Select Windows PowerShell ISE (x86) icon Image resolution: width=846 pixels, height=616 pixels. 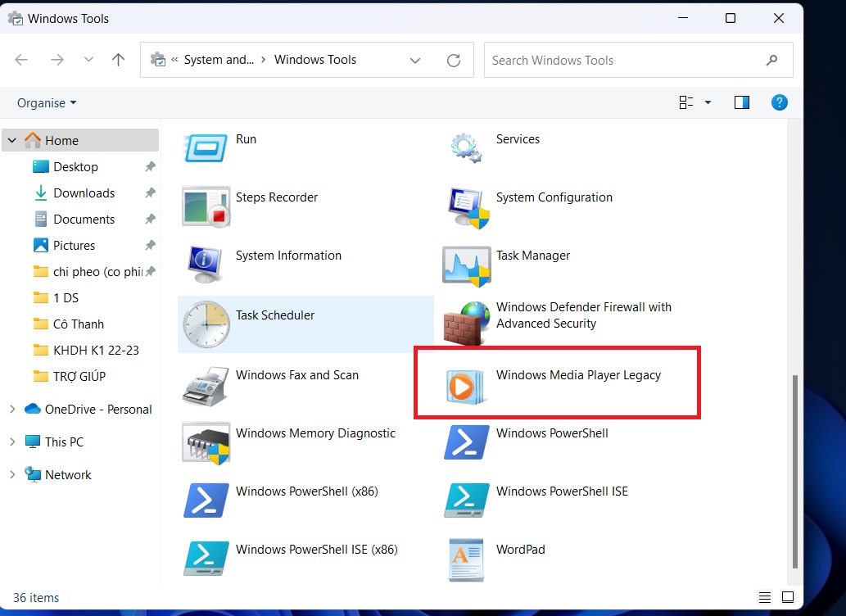206,558
